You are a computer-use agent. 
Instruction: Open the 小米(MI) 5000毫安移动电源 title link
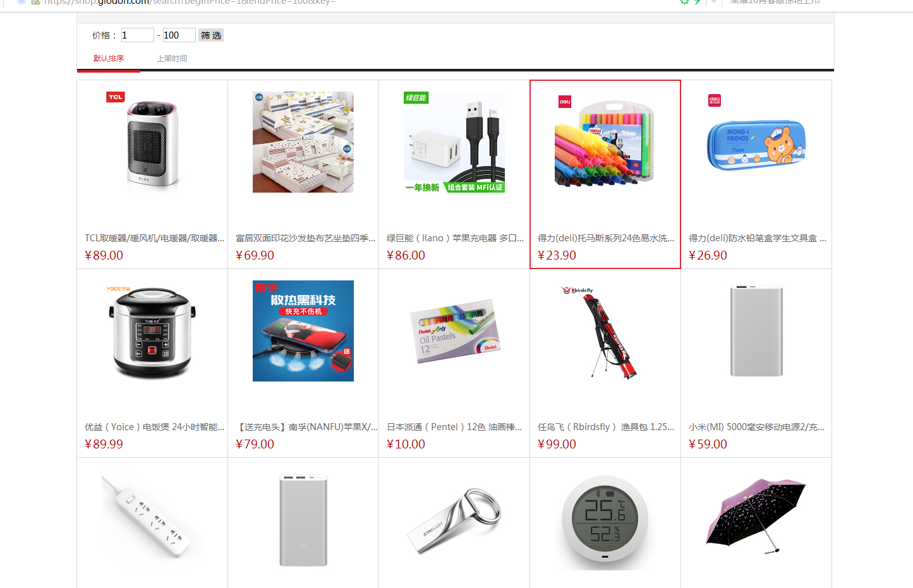pyautogui.click(x=756, y=427)
